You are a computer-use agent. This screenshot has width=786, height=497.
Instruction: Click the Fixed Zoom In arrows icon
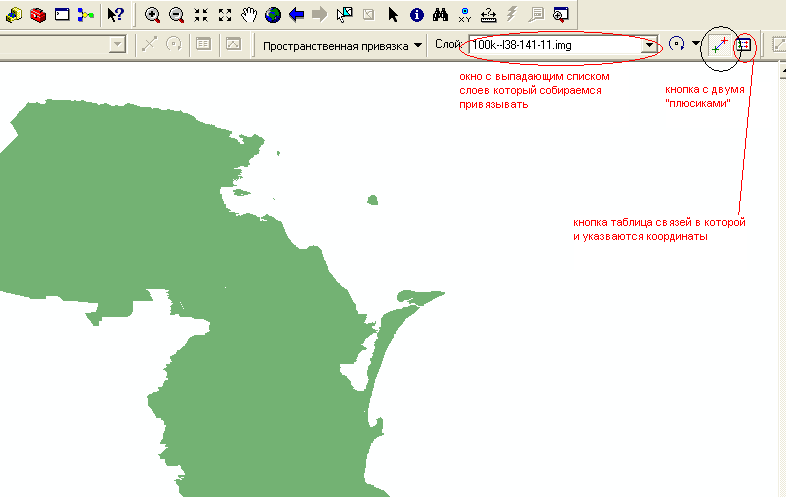(201, 15)
